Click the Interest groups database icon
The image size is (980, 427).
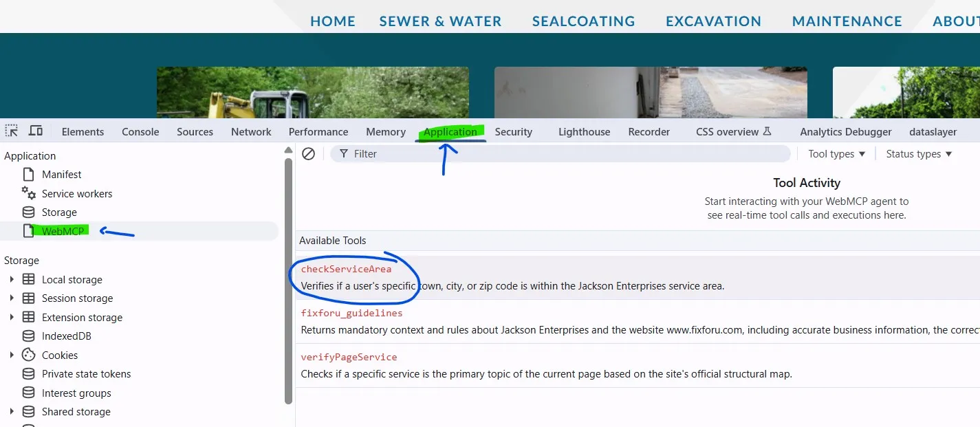coord(29,393)
